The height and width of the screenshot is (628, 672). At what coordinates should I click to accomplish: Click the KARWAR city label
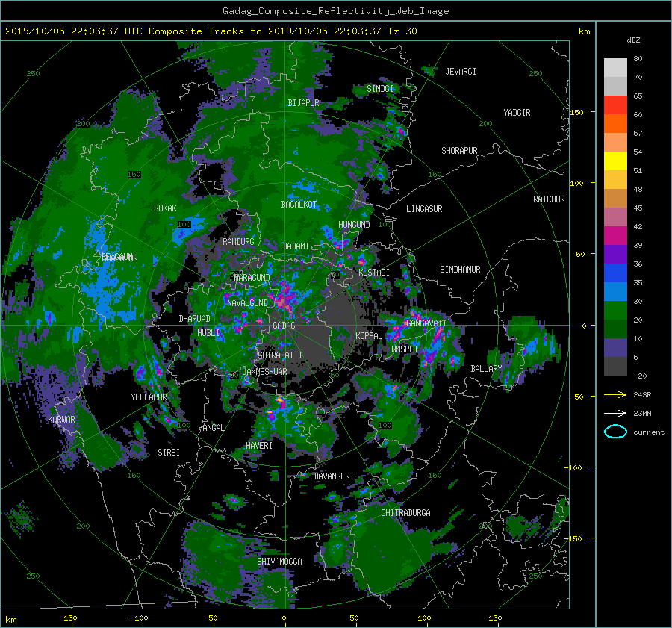pos(61,420)
